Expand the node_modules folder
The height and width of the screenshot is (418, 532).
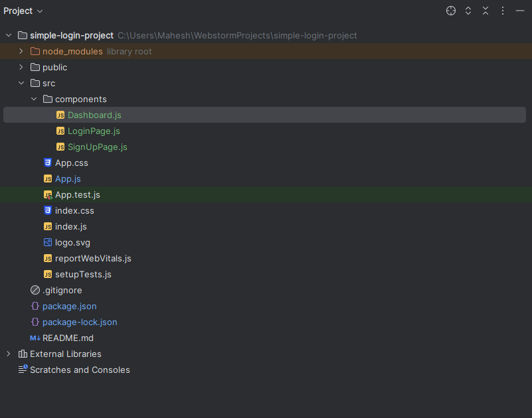[x=21, y=51]
